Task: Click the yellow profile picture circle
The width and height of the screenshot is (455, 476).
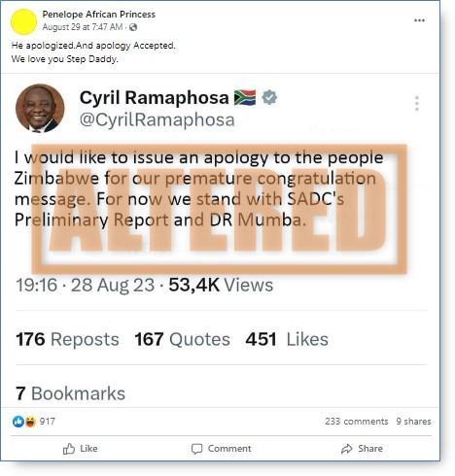Action: tap(23, 21)
